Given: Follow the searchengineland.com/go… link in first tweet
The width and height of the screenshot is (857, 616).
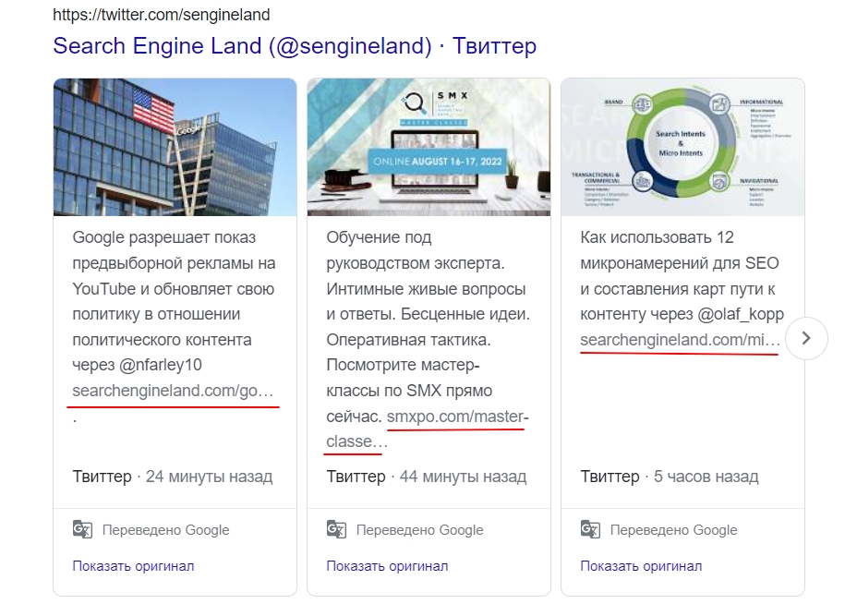Looking at the screenshot, I should point(173,391).
